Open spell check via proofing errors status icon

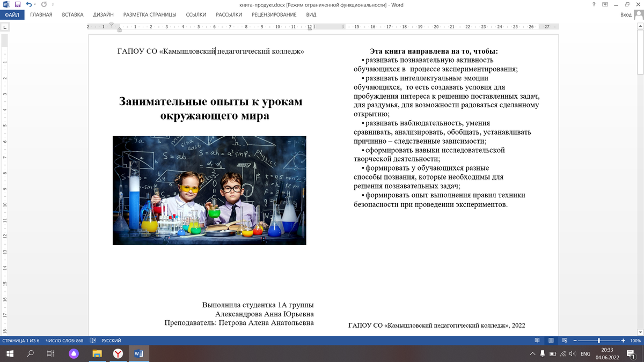(x=92, y=340)
